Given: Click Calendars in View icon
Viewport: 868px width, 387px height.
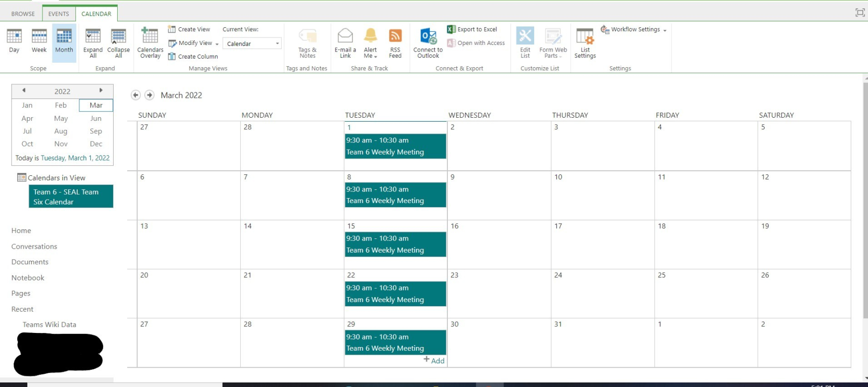Looking at the screenshot, I should 22,177.
